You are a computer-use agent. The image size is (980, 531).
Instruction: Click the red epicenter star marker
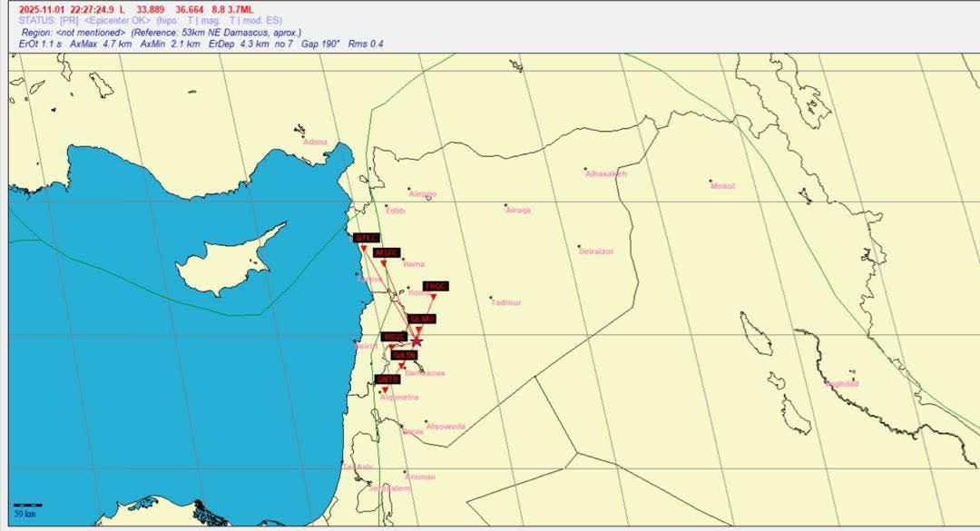pos(416,341)
